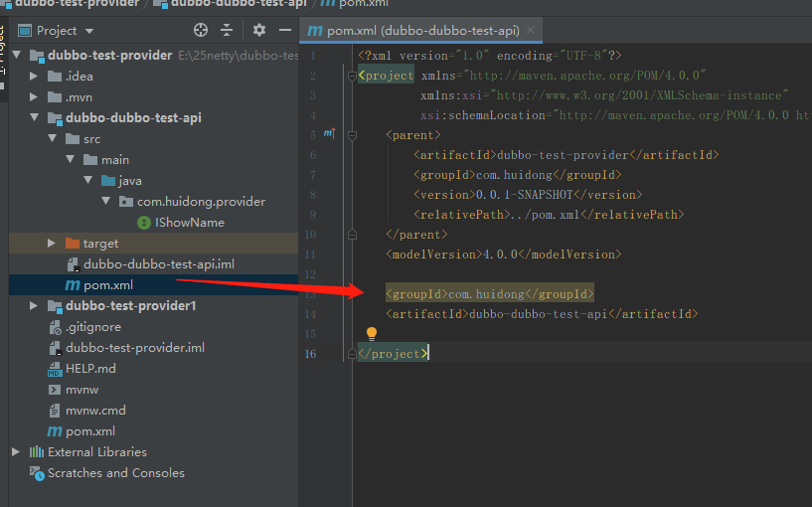Open Project panel settings gear

coord(259,30)
